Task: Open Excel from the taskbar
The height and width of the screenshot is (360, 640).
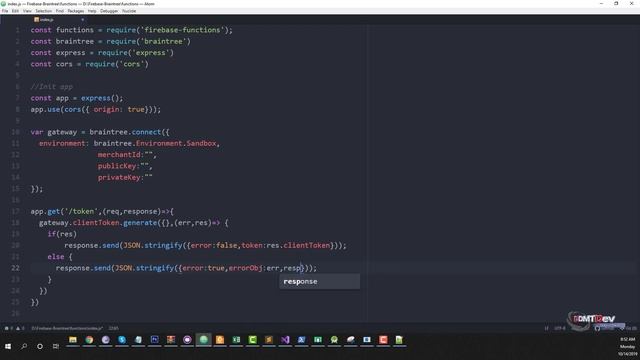Action: pyautogui.click(x=236, y=340)
